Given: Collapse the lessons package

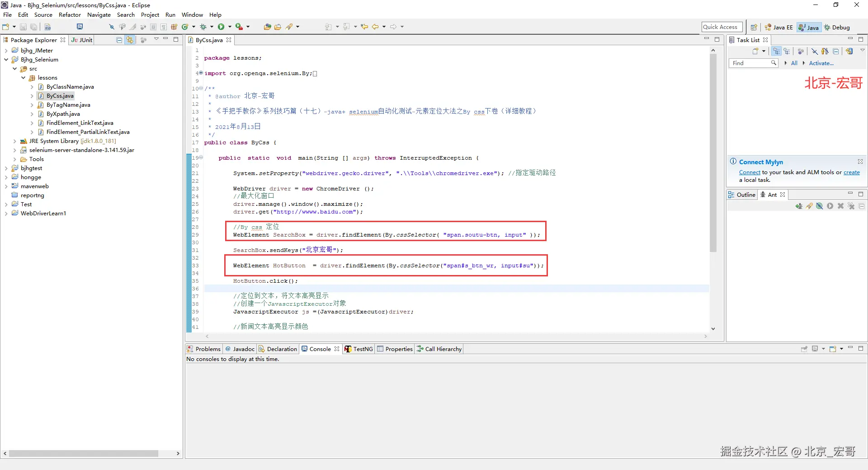Looking at the screenshot, I should [23, 78].
